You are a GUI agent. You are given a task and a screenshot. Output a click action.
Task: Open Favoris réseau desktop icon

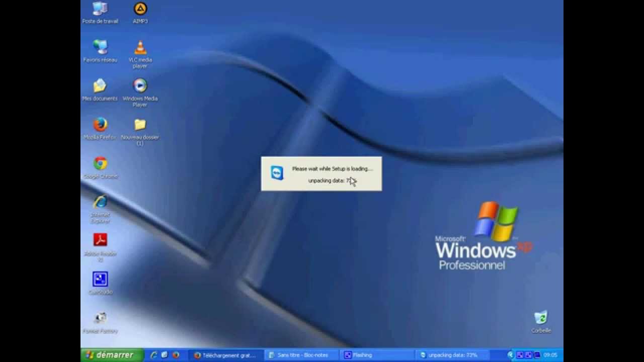(x=100, y=51)
